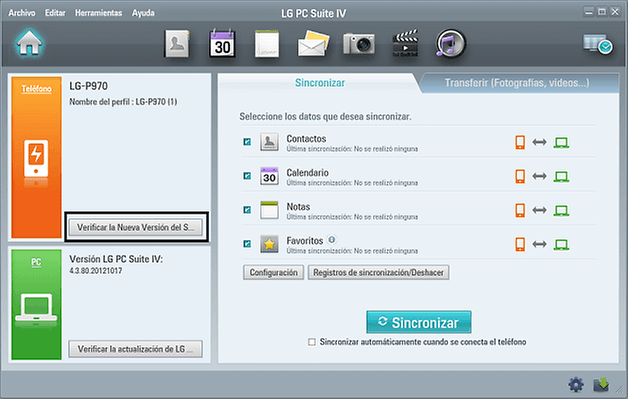Screen dimensions: 628x399
Task: Uncheck the Notas sync checkbox
Action: [247, 210]
